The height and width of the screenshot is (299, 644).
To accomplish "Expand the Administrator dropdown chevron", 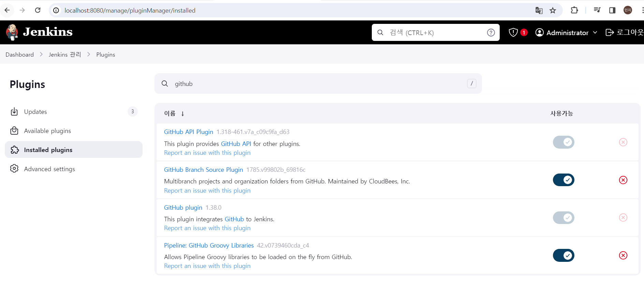I will (x=595, y=32).
